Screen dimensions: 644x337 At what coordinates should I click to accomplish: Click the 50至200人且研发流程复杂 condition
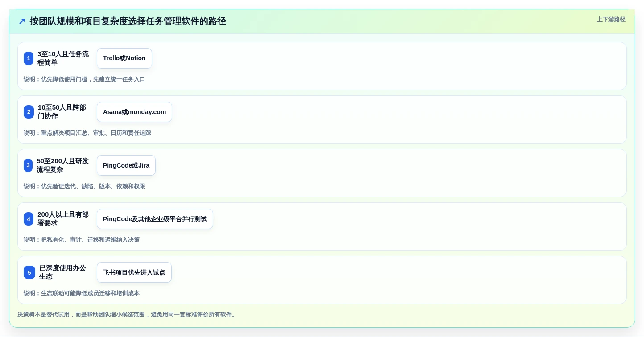click(63, 165)
